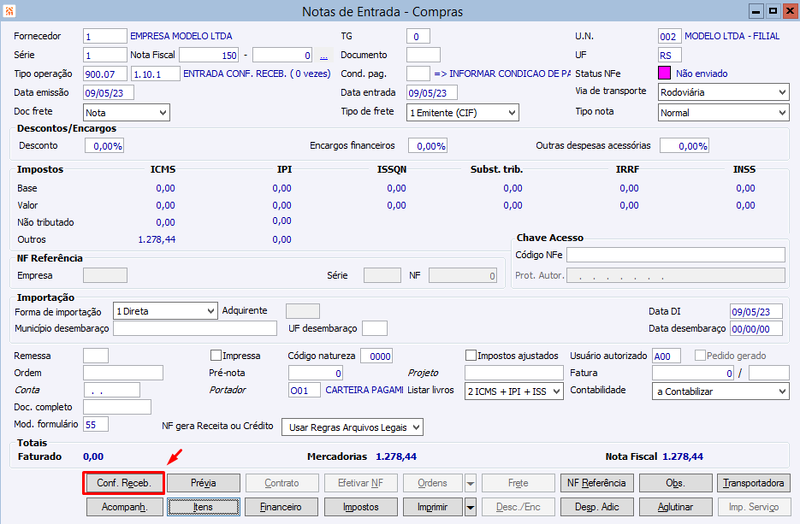Open the Nota Fiscal lookup ellipsis button
800x524 pixels.
(x=323, y=55)
